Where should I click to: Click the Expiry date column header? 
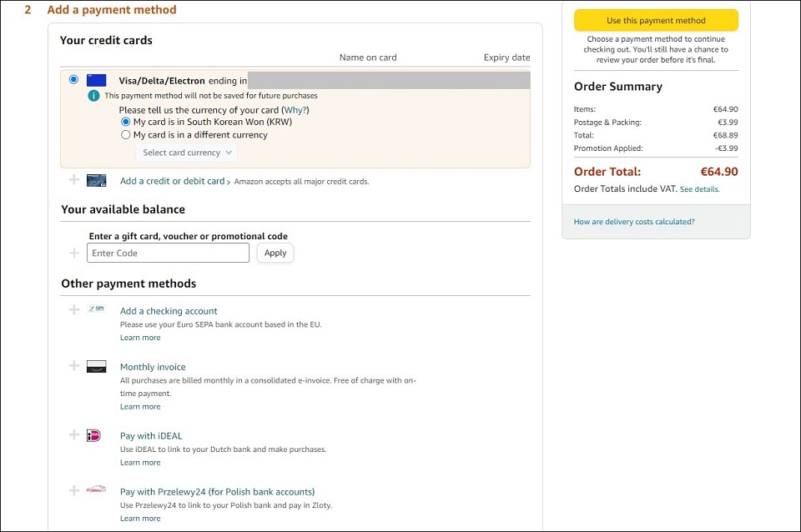506,58
